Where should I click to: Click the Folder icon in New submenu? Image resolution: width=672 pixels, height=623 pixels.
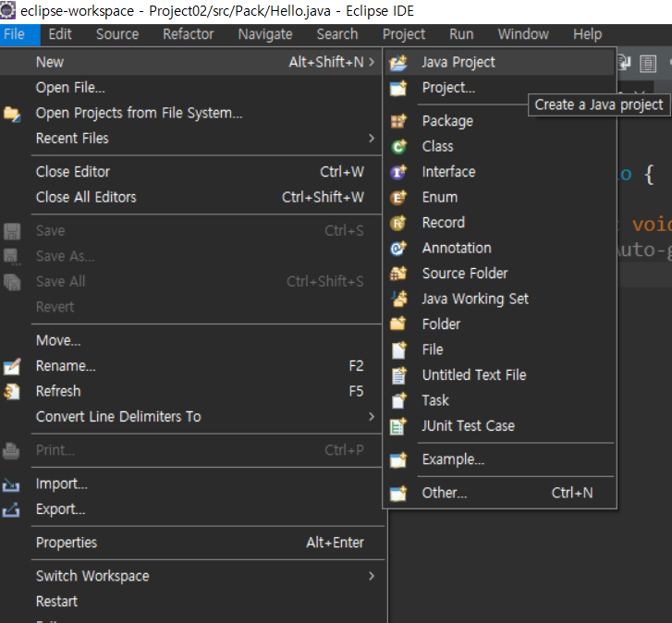(x=398, y=324)
